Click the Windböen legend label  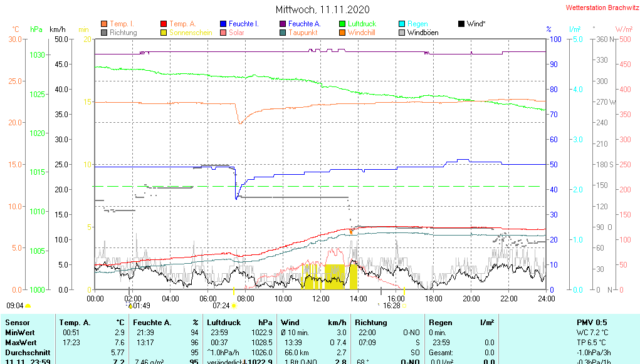[x=422, y=33]
